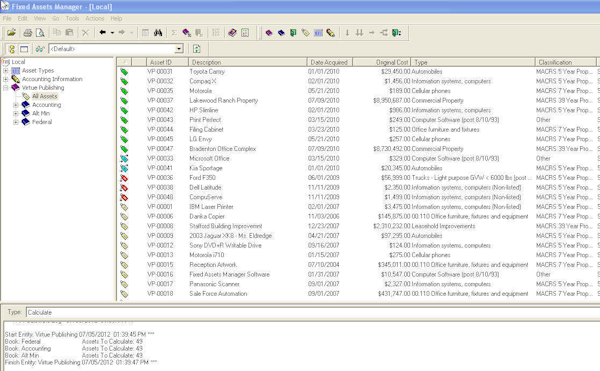Viewport: 600px width, 371px height.
Task: Click the $97,295.00 cost of the Jaguar
Action: point(395,236)
